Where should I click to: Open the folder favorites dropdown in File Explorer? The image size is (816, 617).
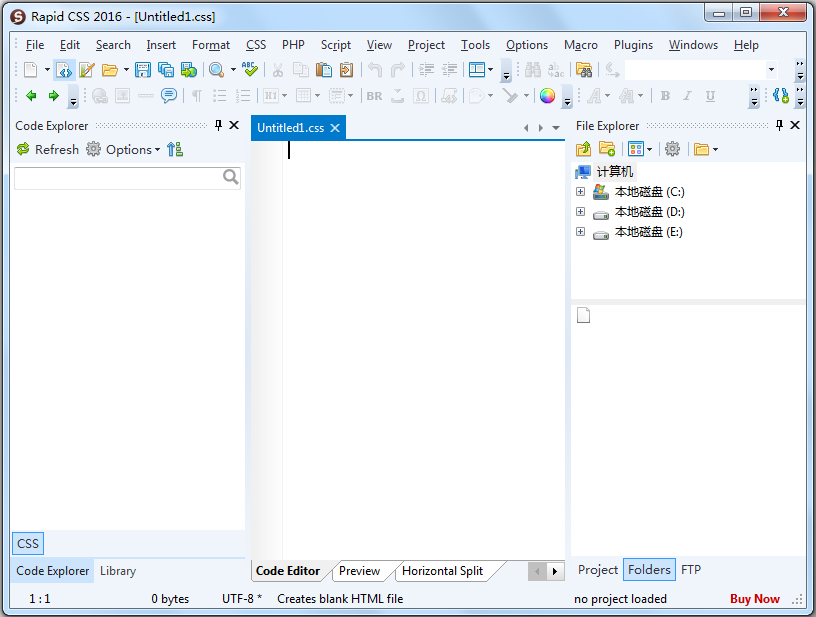(x=716, y=150)
